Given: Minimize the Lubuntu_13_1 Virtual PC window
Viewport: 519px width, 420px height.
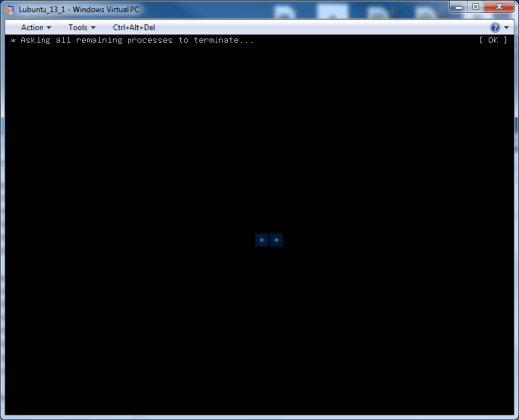Looking at the screenshot, I should [458, 7].
